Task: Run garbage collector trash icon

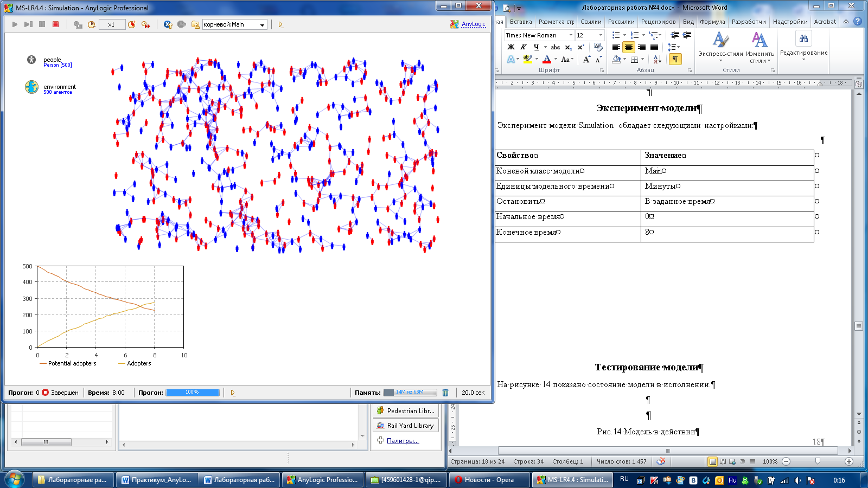Action: (x=445, y=393)
